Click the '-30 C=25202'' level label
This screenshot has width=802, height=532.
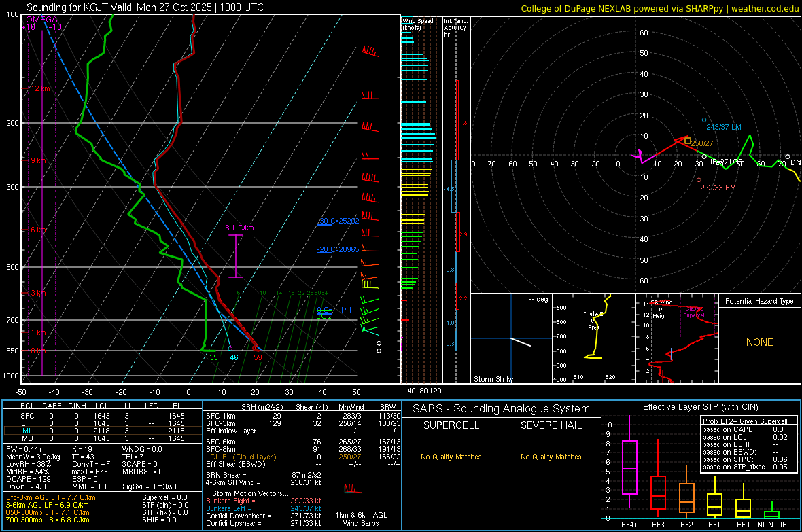338,221
